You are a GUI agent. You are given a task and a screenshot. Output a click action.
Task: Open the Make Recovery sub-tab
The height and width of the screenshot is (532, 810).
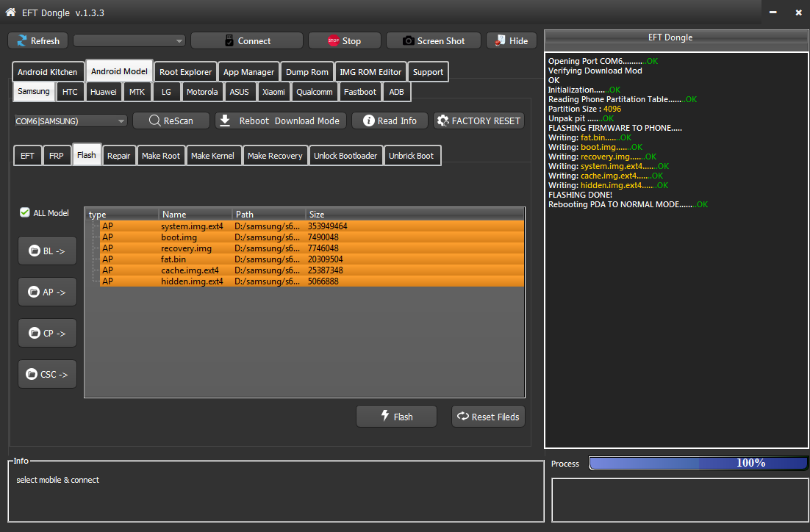(275, 156)
